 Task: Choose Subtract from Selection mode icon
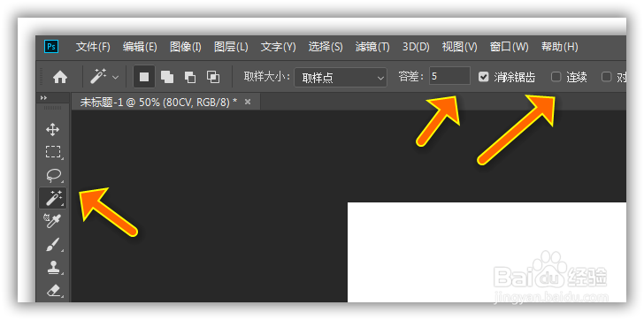click(190, 77)
